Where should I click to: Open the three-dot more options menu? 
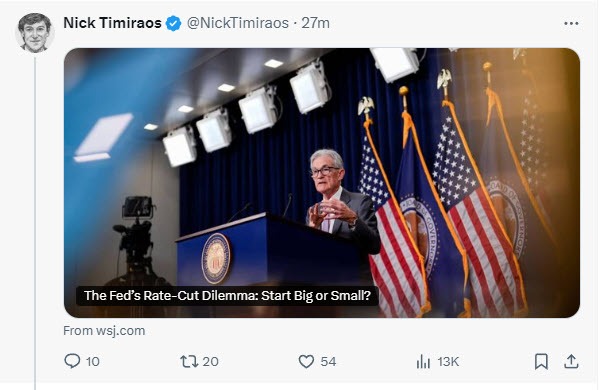(571, 23)
